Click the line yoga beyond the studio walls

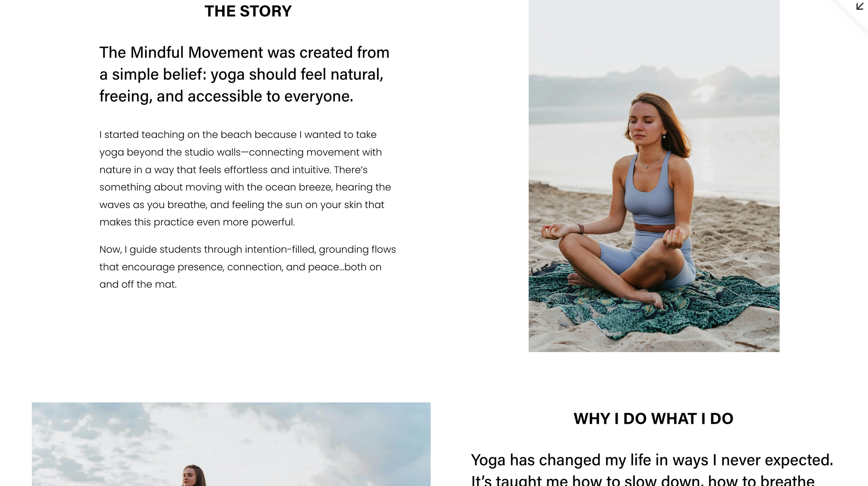click(x=240, y=152)
